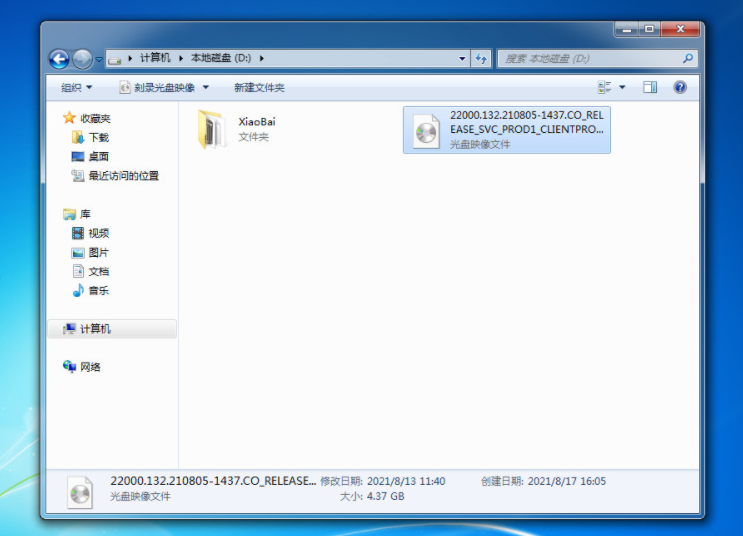Click the magnifier search icon
Viewport: 743px width, 536px height.
[688, 58]
